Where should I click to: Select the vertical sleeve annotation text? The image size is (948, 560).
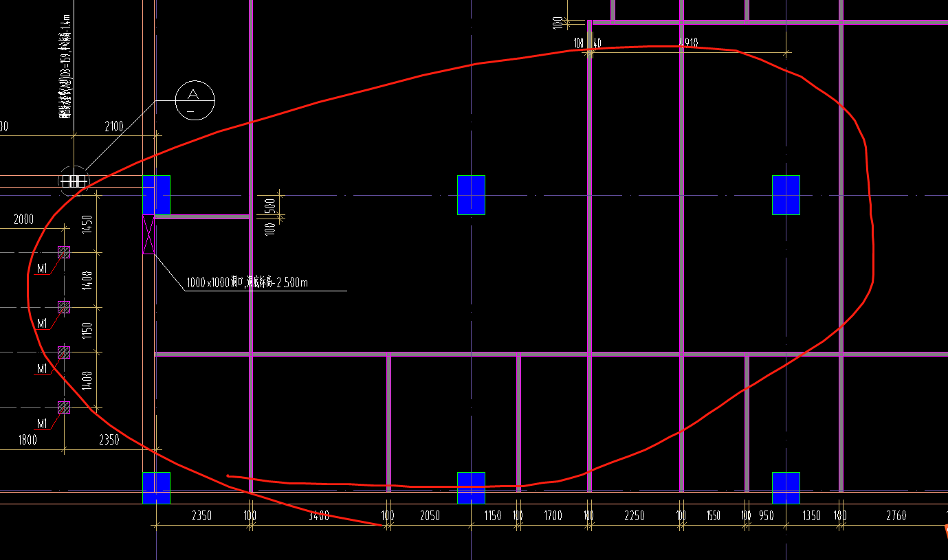65,67
